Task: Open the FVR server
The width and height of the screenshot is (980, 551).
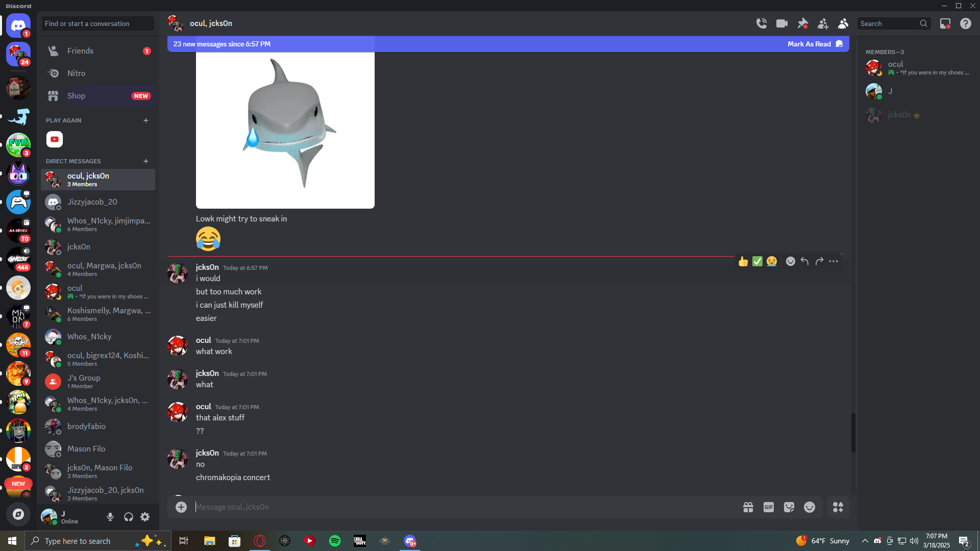Action: click(18, 145)
